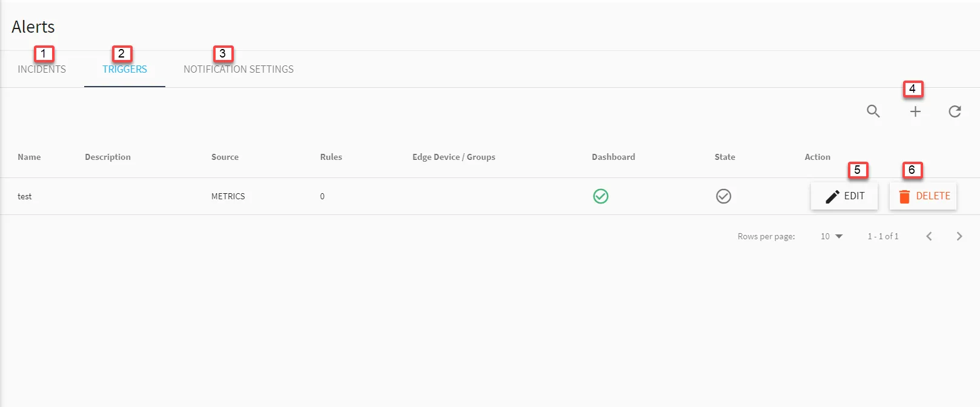
Task: Refresh the triggers list
Action: click(955, 111)
